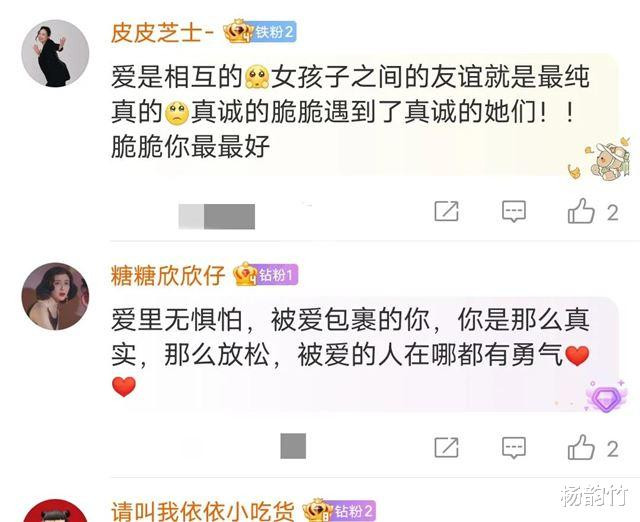
Task: Tap crown icon next to 糖糖欣欣仔
Action: (245, 274)
